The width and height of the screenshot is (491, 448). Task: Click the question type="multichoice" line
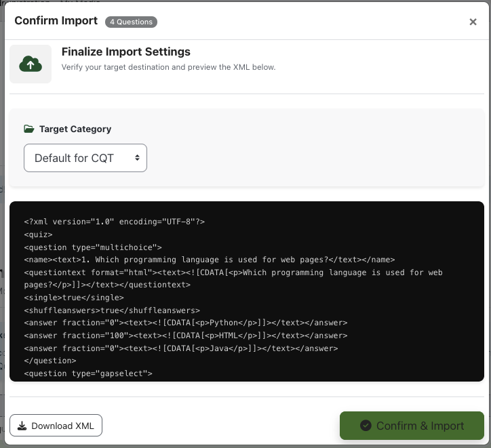pos(93,247)
